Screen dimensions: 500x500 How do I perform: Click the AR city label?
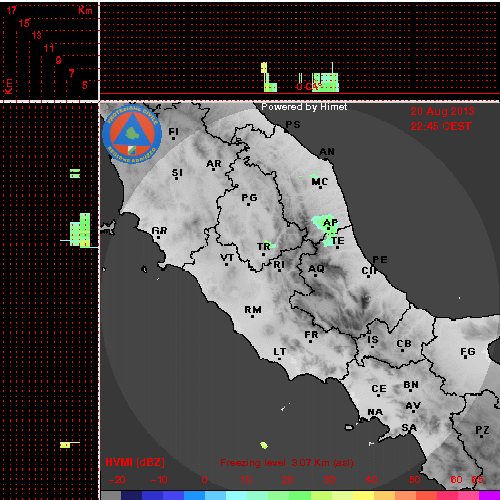point(213,164)
